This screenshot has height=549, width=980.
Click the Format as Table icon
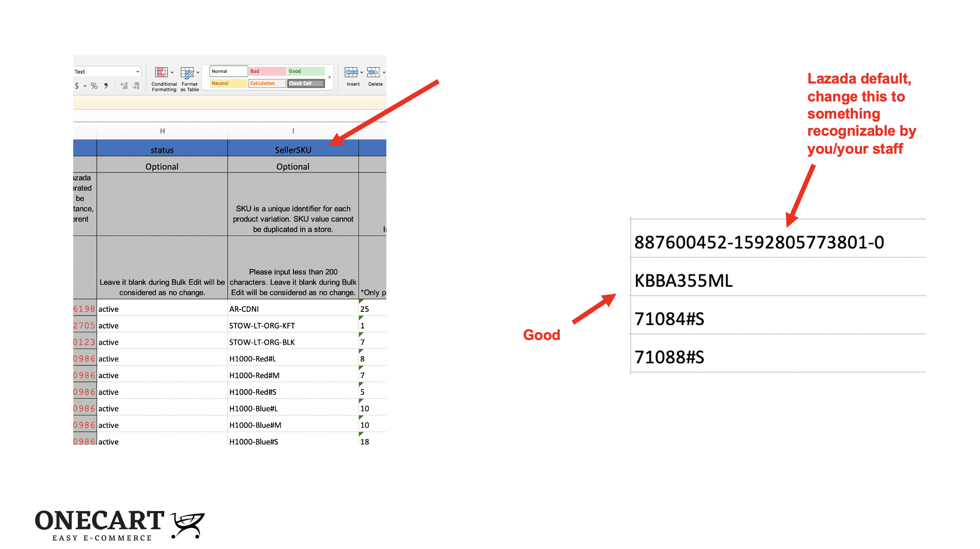[187, 72]
